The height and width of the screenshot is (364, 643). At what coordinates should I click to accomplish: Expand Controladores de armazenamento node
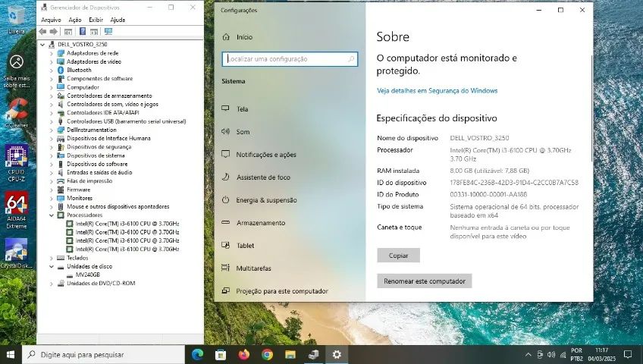(x=52, y=96)
